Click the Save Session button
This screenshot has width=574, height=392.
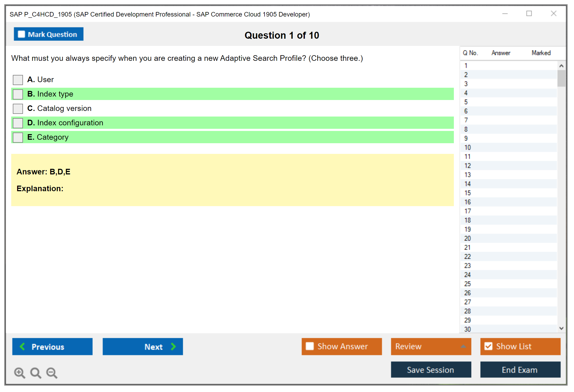pyautogui.click(x=431, y=370)
